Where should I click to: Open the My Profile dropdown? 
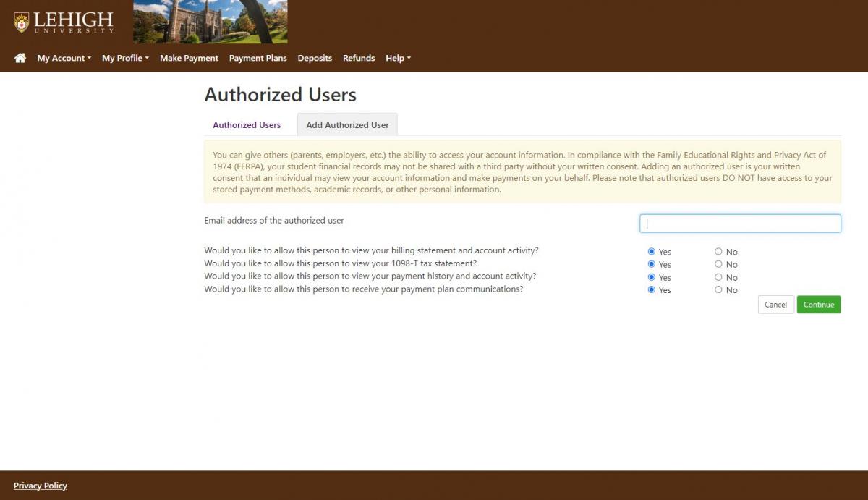click(x=125, y=58)
